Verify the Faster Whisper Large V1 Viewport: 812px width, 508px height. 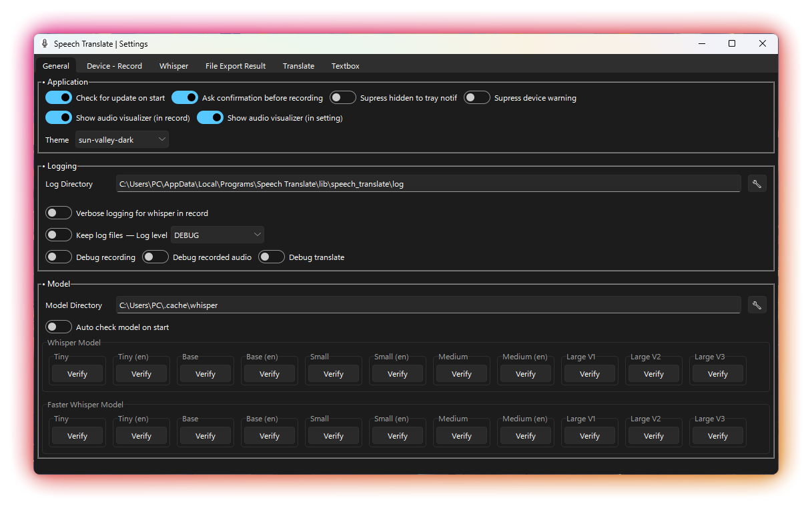click(x=590, y=436)
